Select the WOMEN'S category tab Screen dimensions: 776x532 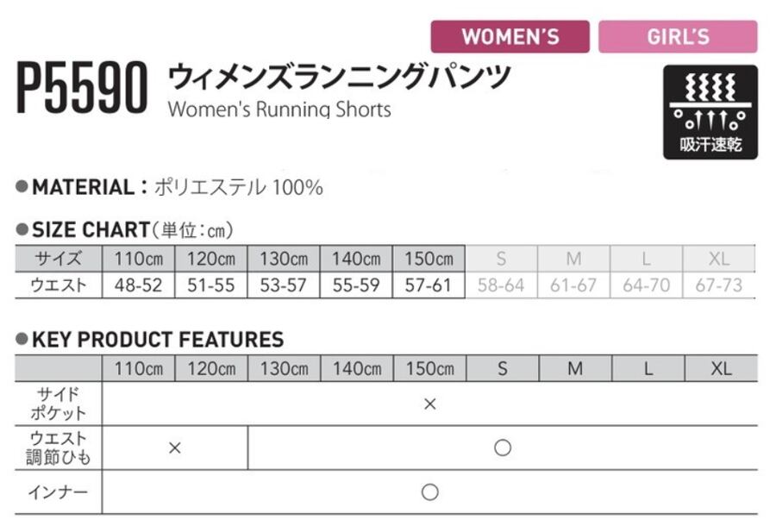click(510, 36)
